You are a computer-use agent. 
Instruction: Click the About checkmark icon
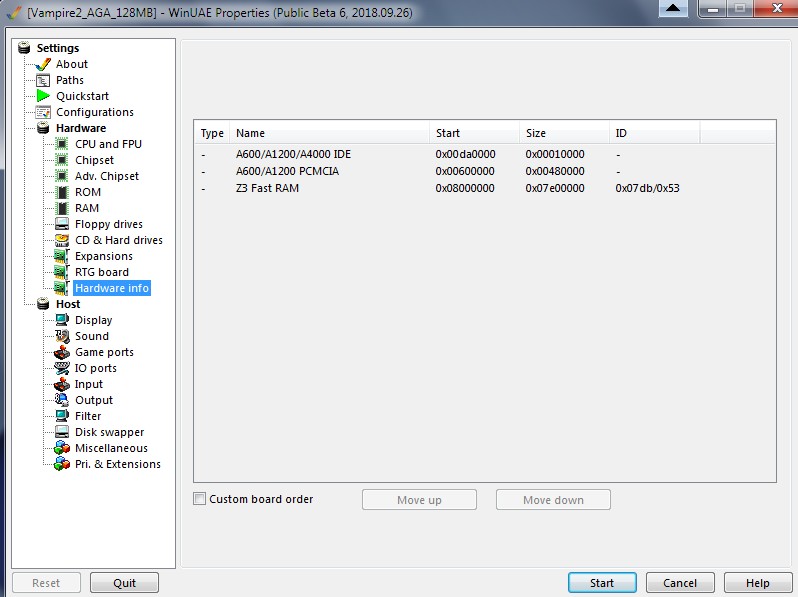click(x=43, y=64)
